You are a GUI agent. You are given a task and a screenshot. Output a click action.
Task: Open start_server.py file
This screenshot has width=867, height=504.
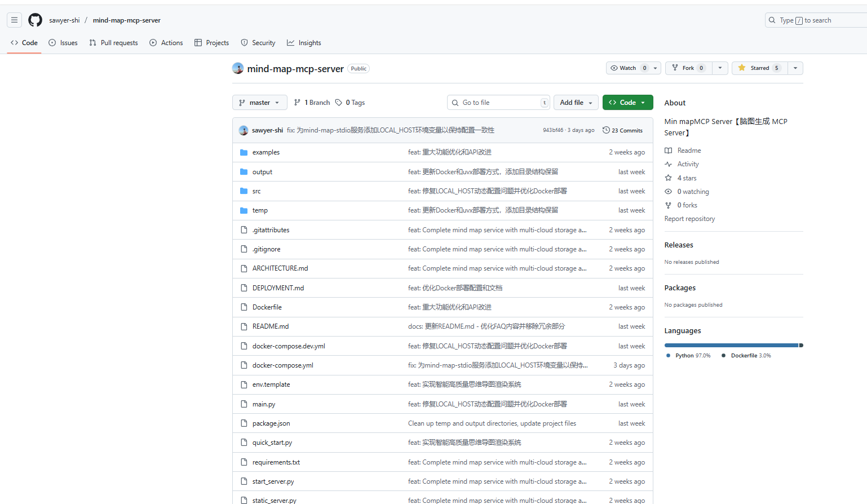point(273,481)
